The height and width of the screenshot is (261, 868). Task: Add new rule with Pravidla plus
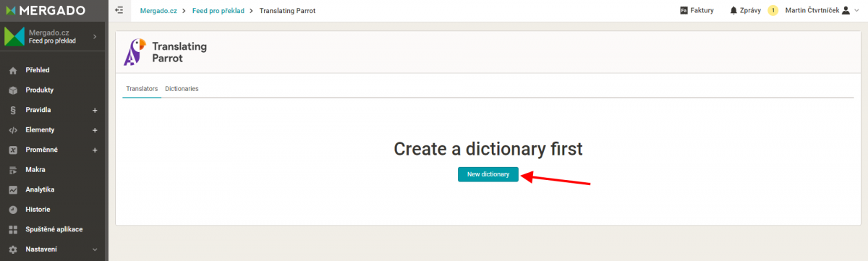95,110
